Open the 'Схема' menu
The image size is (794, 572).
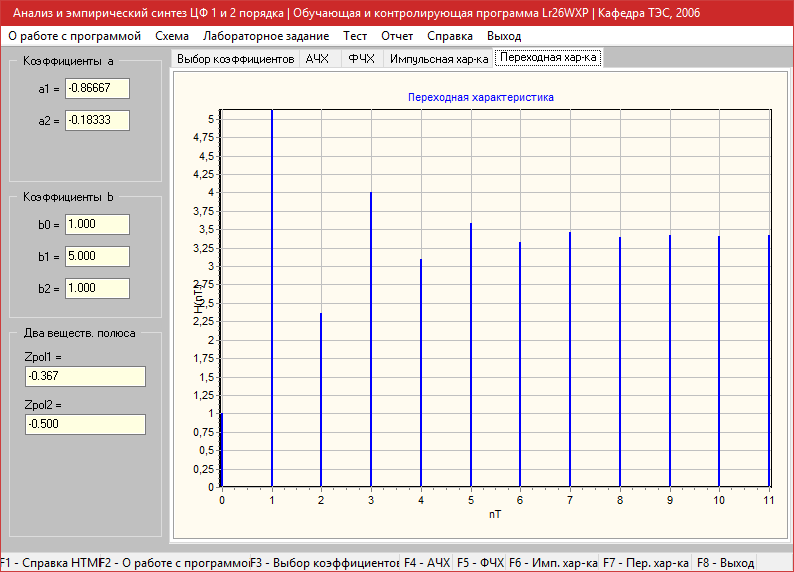point(172,36)
